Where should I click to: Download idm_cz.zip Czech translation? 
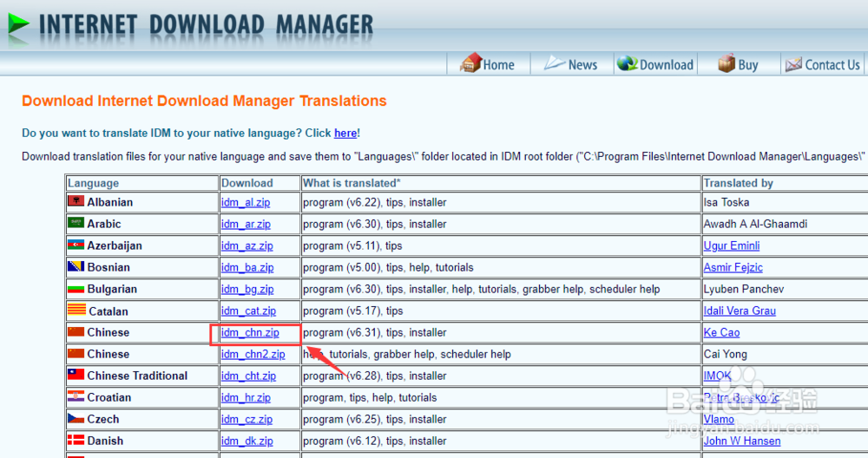pos(247,419)
